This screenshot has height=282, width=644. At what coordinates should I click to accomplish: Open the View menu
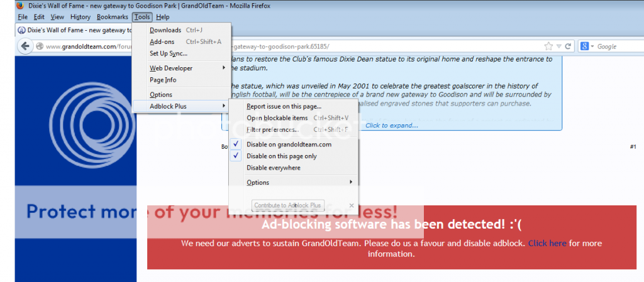57,17
